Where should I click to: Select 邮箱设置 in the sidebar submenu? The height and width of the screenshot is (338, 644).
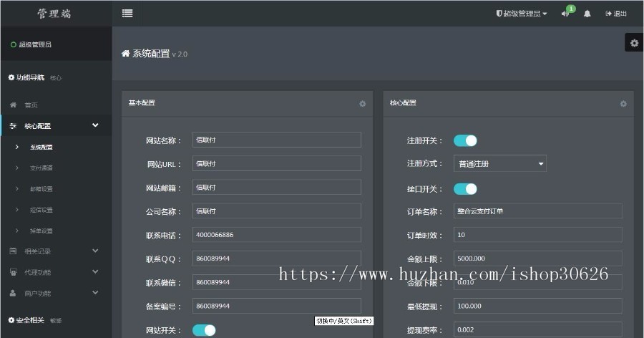click(41, 189)
